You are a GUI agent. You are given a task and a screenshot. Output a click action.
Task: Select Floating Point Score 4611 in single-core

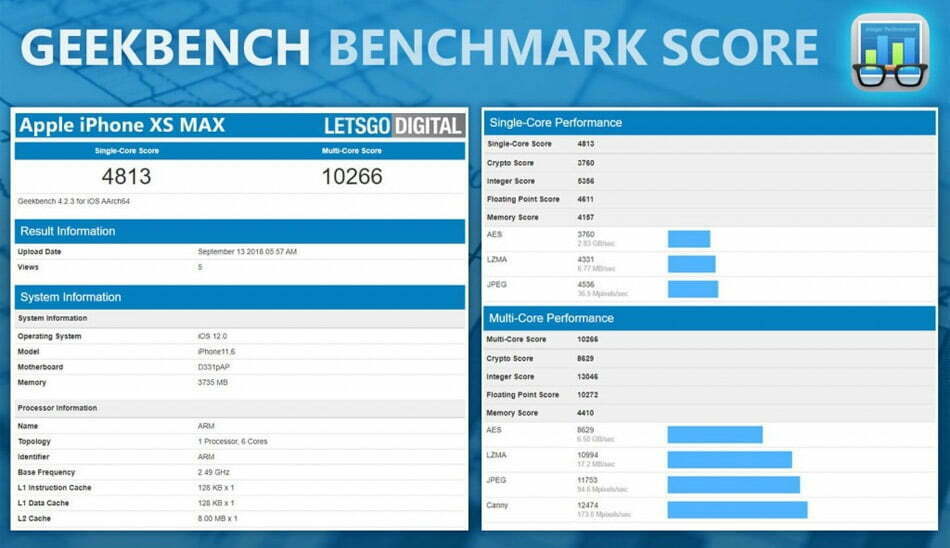click(586, 199)
